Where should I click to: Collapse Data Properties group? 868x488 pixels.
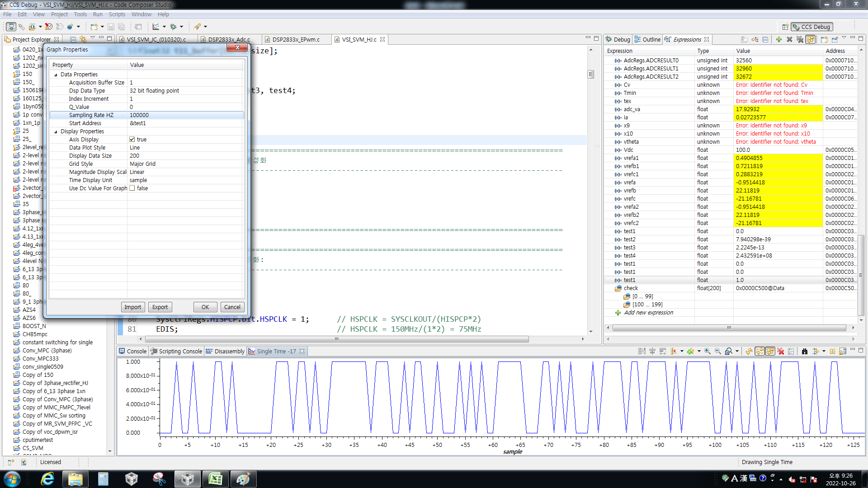pos(56,75)
